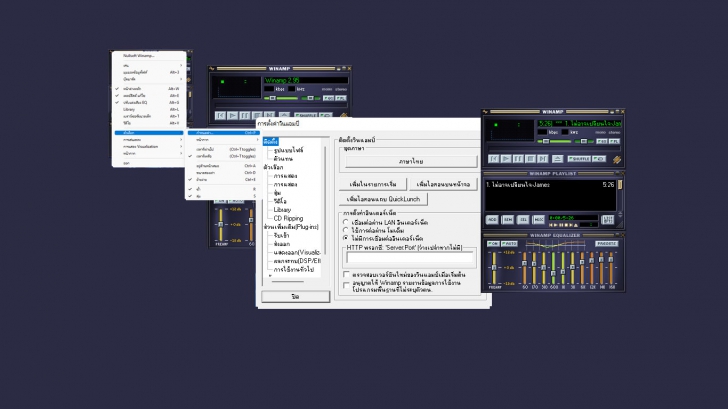Click Next track in right Winamp window
Viewport: 728px width, 409px height.
(x=542, y=159)
